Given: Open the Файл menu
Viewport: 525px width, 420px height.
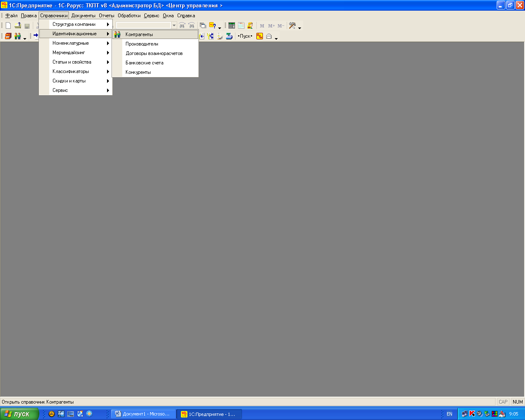Looking at the screenshot, I should [11, 16].
